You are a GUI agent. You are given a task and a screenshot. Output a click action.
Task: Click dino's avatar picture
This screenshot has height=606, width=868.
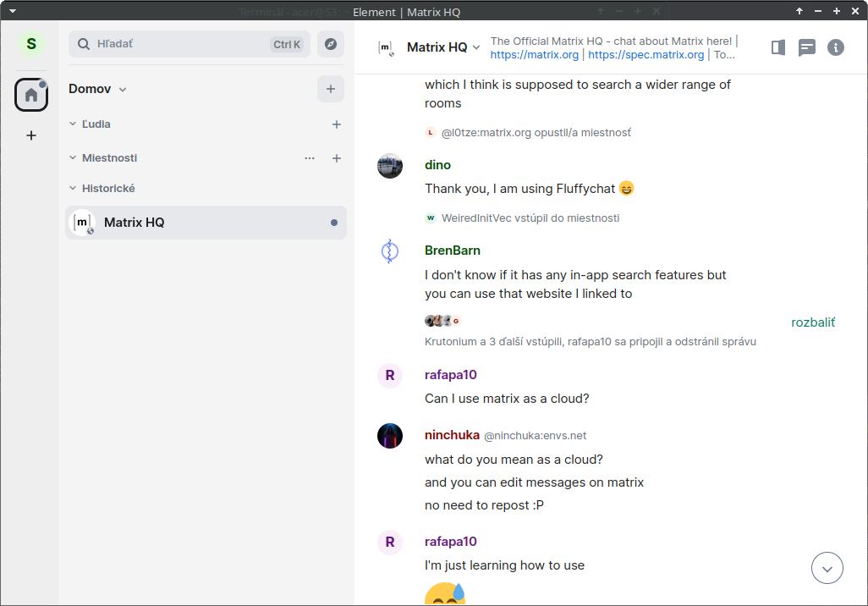pyautogui.click(x=390, y=166)
